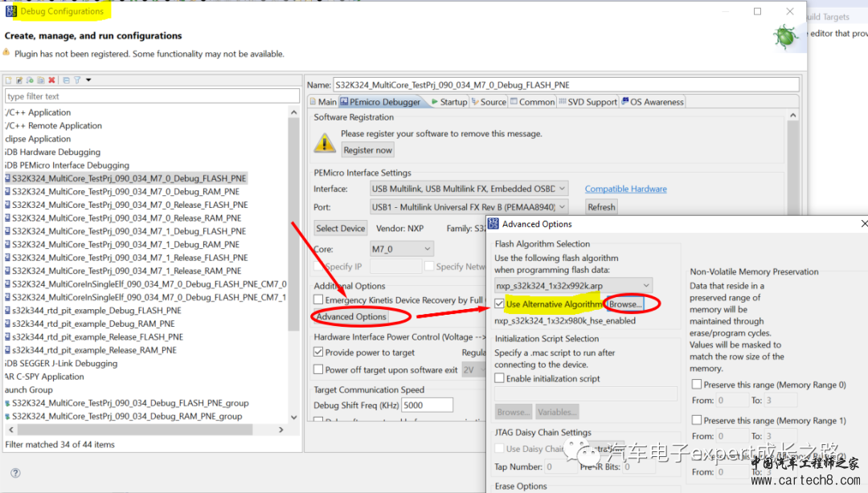Viewport: 868px width, 493px height.
Task: Click the Select Device button
Action: [x=341, y=228]
